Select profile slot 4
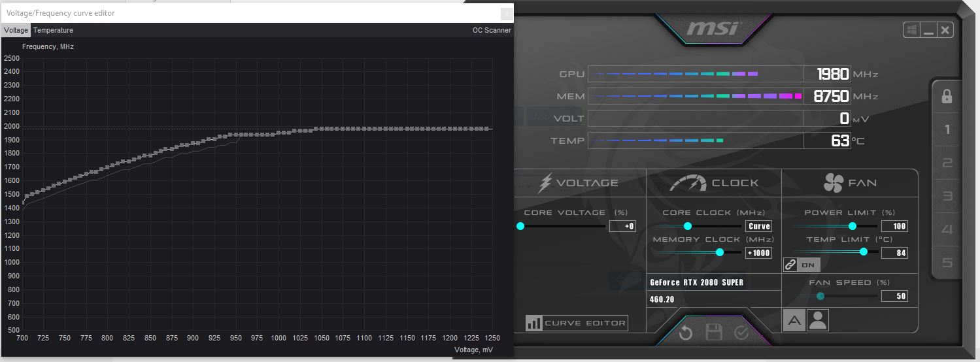This screenshot has width=980, height=362. click(947, 229)
